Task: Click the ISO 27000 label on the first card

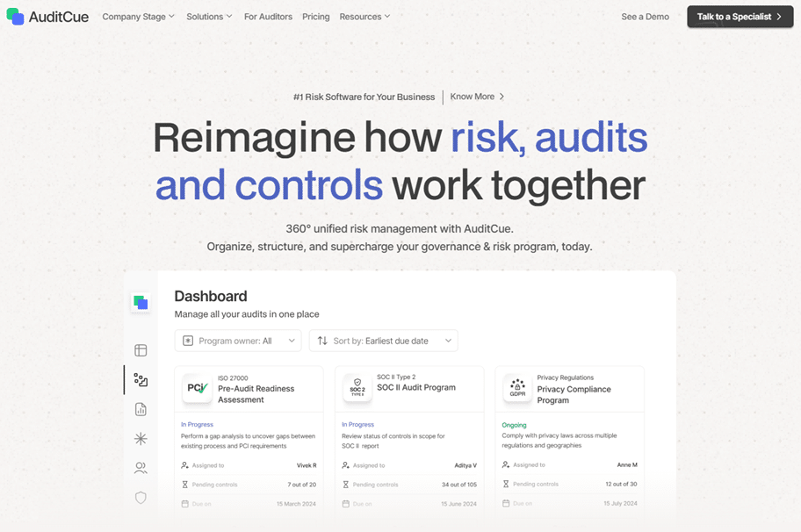Action: (x=233, y=378)
